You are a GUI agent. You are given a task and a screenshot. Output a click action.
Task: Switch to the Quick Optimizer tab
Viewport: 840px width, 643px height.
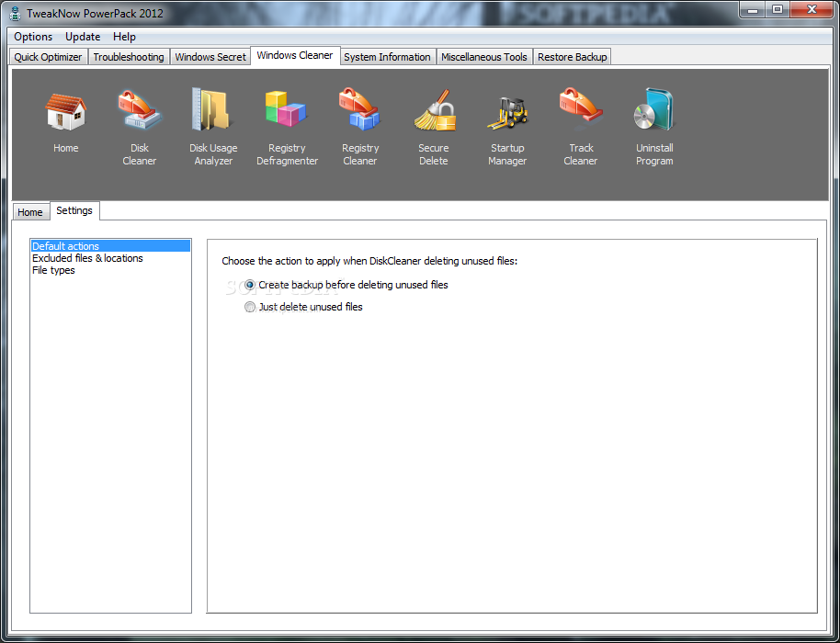(48, 57)
